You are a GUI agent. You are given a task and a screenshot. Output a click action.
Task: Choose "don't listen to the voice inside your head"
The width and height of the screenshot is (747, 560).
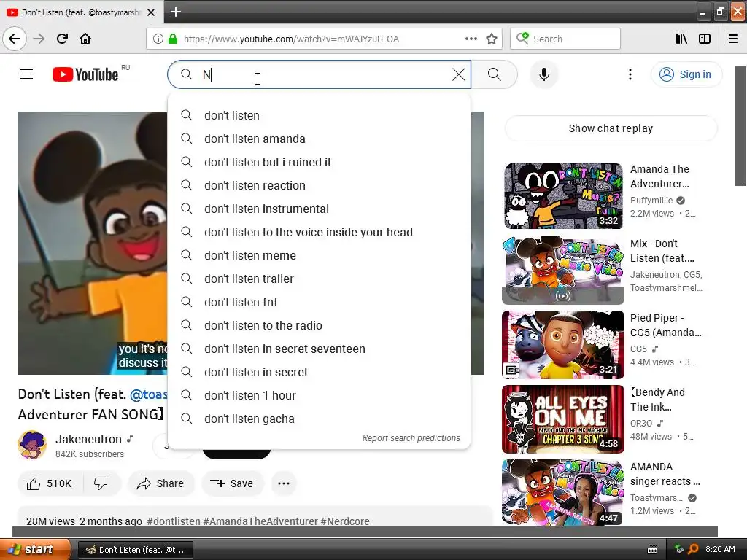click(320, 232)
